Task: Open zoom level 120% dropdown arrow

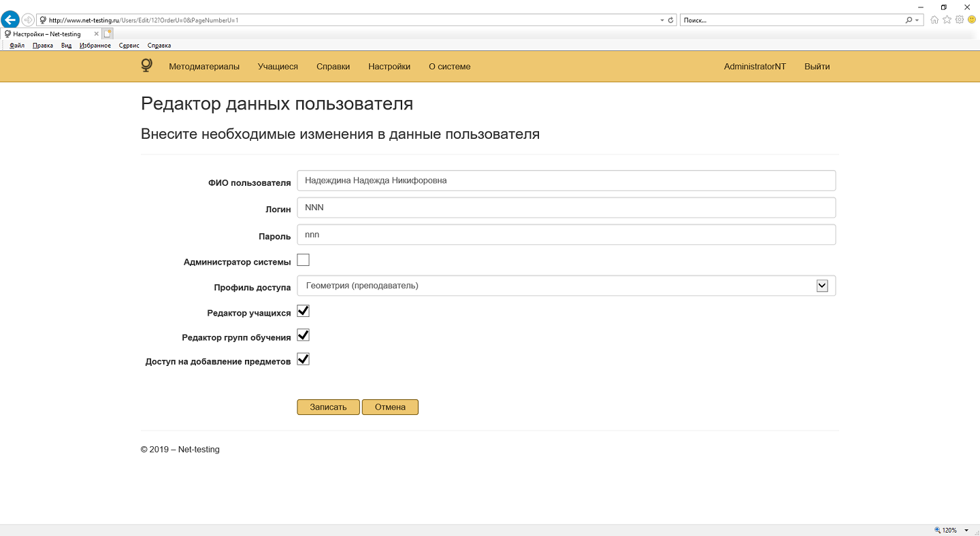Action: click(x=966, y=531)
